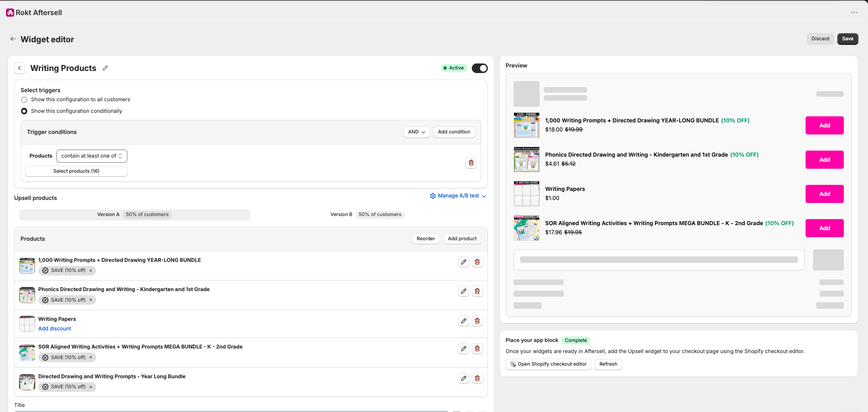
Task: Switch to the Version A tab
Action: (x=134, y=215)
